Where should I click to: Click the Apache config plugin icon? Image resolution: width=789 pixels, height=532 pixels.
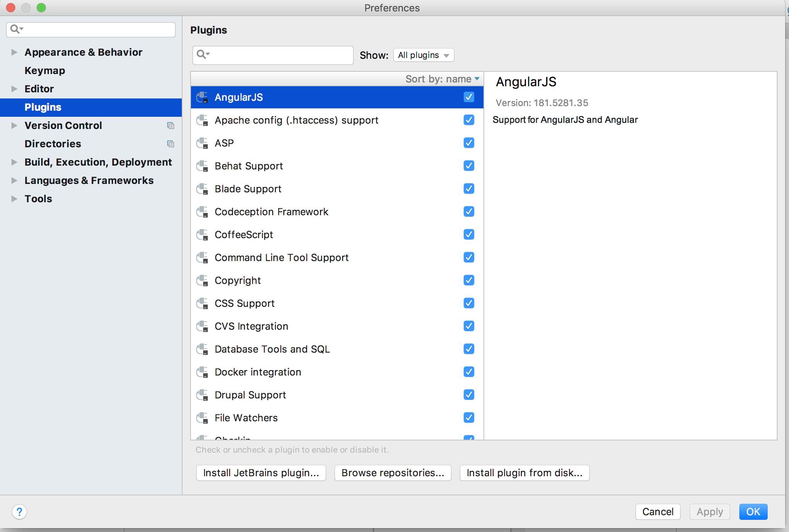click(202, 120)
